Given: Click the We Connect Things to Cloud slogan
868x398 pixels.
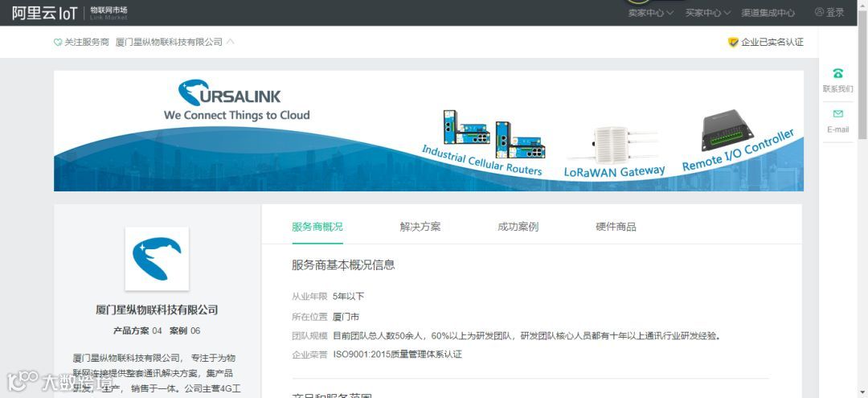Looking at the screenshot, I should click(236, 115).
